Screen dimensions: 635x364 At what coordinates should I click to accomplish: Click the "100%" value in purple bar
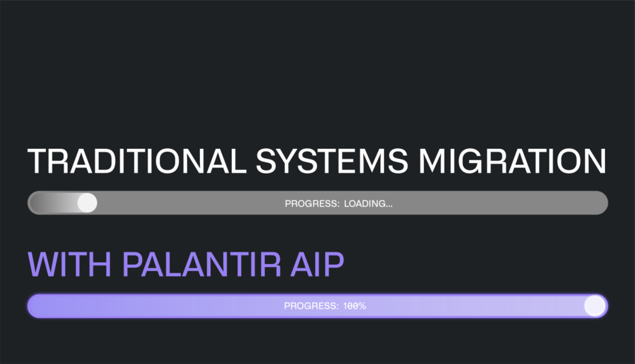354,306
